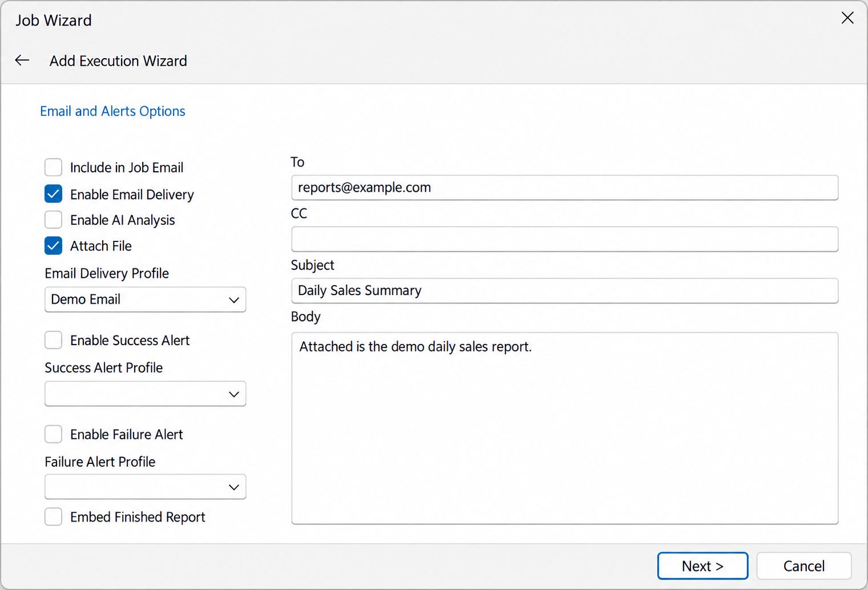The width and height of the screenshot is (868, 590).
Task: Click the Add Execution Wizard title
Action: tap(118, 61)
